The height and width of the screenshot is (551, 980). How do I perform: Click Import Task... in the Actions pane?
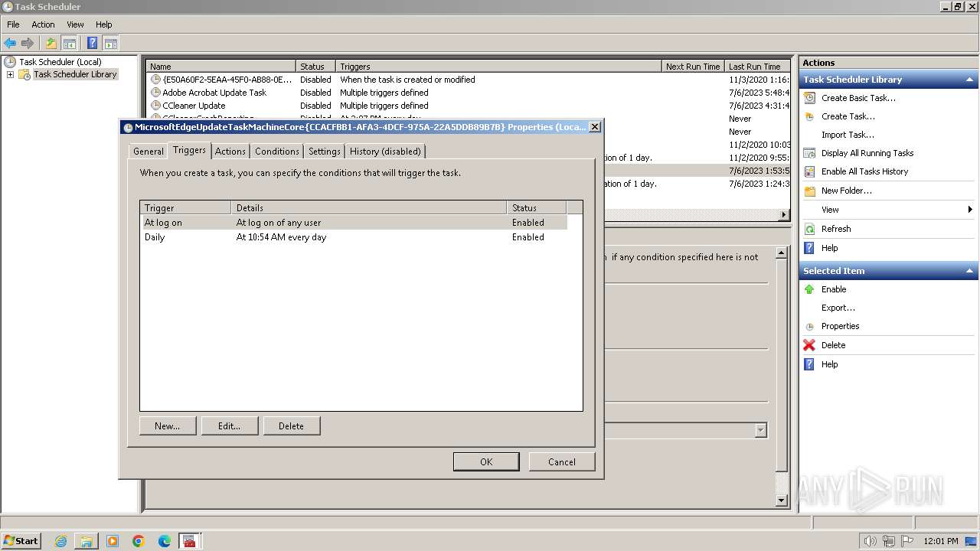click(x=848, y=135)
